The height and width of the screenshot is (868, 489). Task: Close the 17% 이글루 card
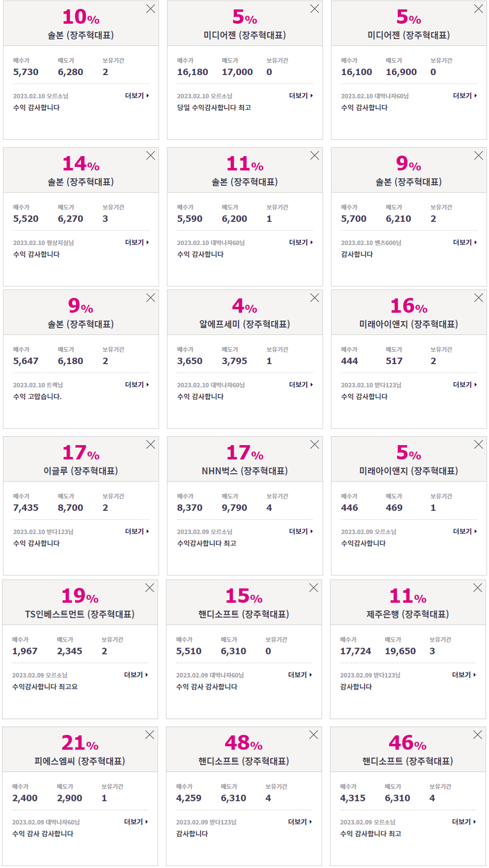click(x=151, y=445)
